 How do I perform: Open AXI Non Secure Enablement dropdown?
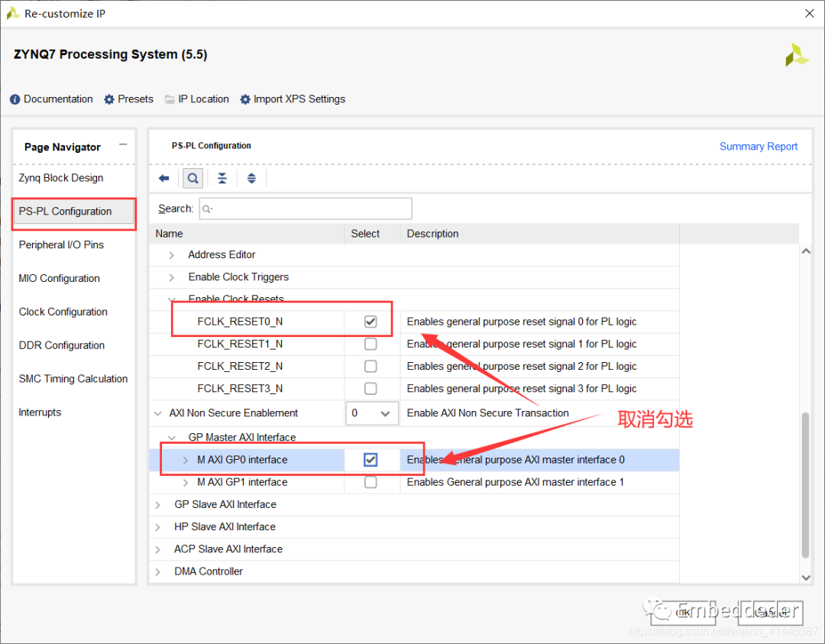point(371,413)
